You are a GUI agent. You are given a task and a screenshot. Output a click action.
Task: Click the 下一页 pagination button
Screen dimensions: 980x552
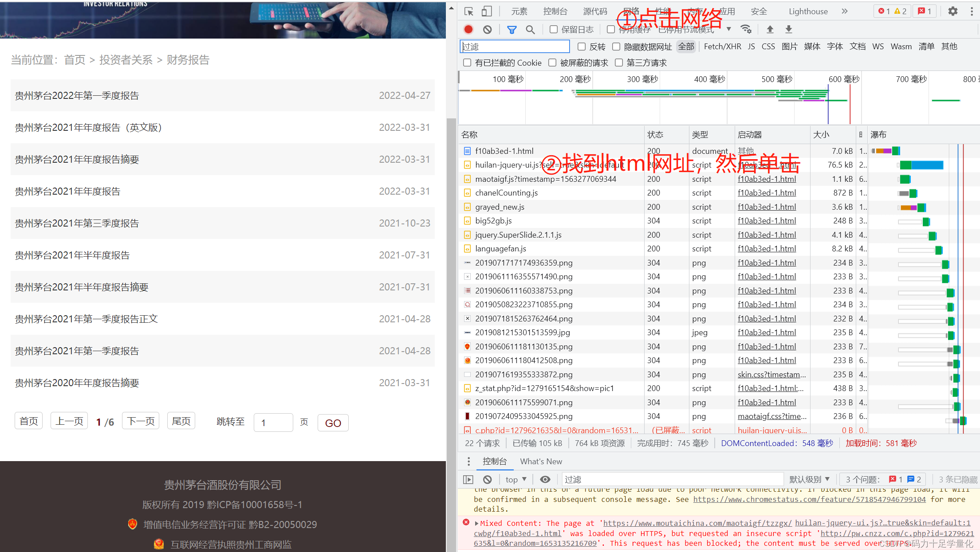(141, 421)
